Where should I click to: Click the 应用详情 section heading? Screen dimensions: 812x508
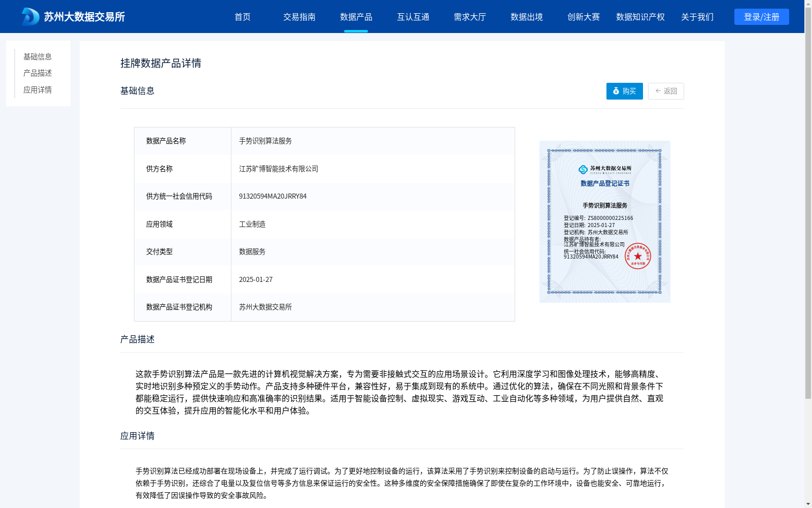[x=138, y=436]
